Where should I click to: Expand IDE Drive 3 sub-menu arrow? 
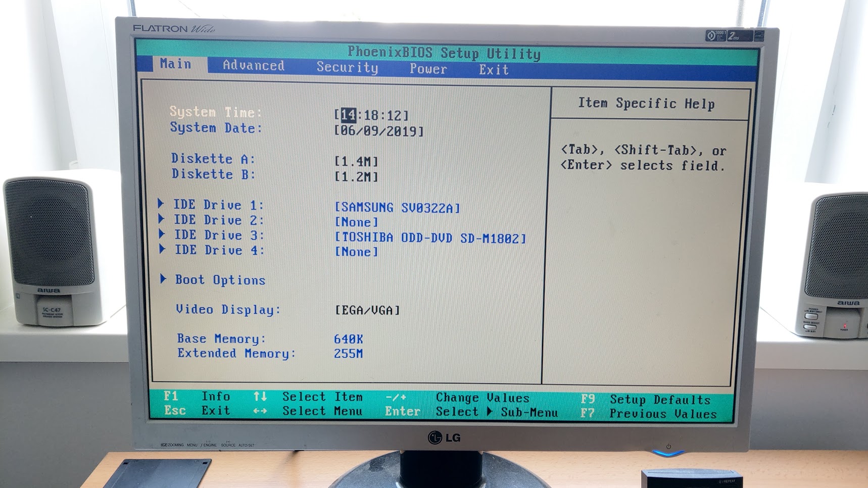(x=162, y=234)
